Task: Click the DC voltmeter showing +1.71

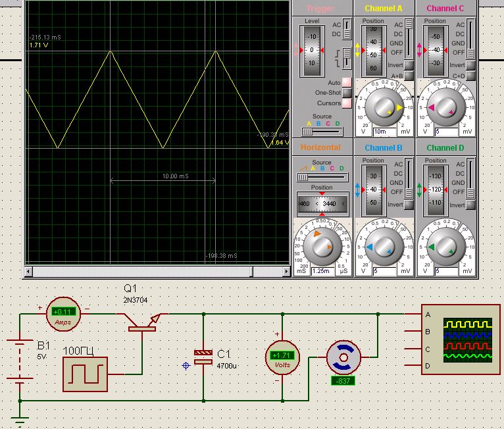Action: (282, 357)
